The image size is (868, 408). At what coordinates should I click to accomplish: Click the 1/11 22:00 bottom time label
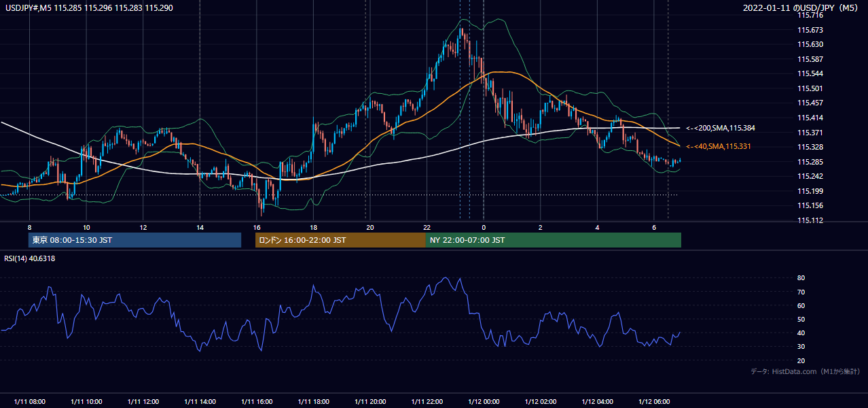(427, 401)
